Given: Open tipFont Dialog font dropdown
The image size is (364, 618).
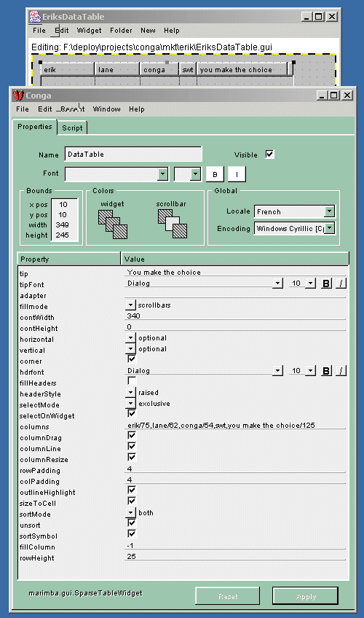Looking at the screenshot, I should click(x=278, y=283).
